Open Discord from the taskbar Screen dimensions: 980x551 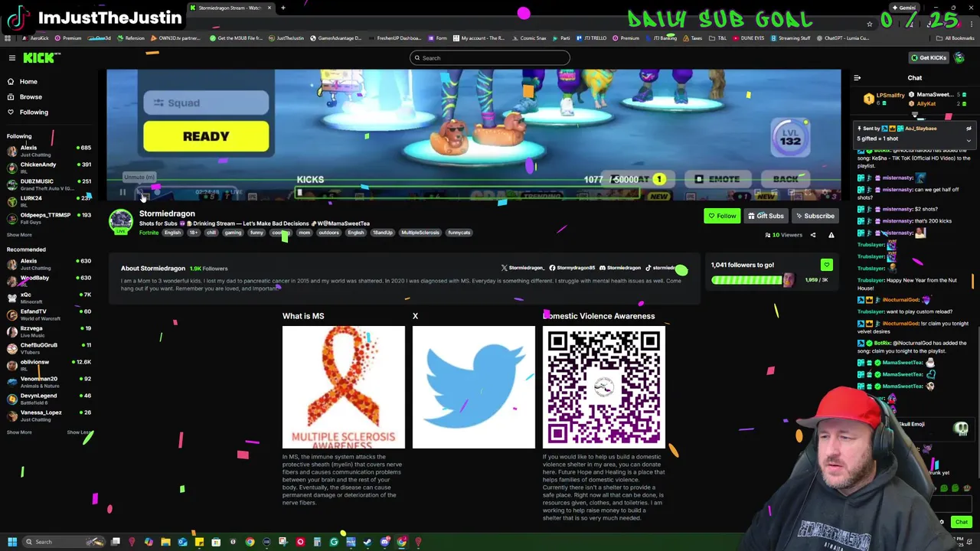click(384, 542)
